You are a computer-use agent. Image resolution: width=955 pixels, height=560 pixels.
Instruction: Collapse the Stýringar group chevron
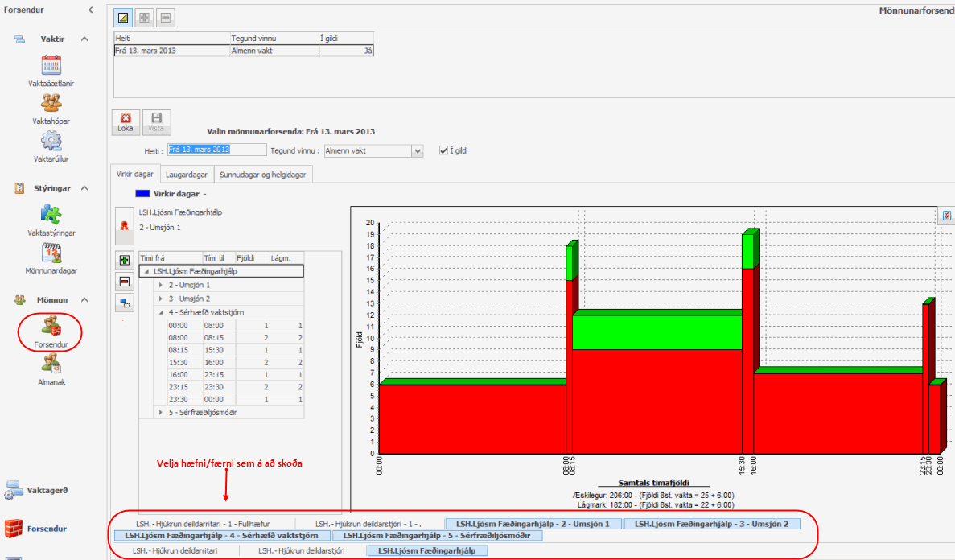(x=84, y=188)
